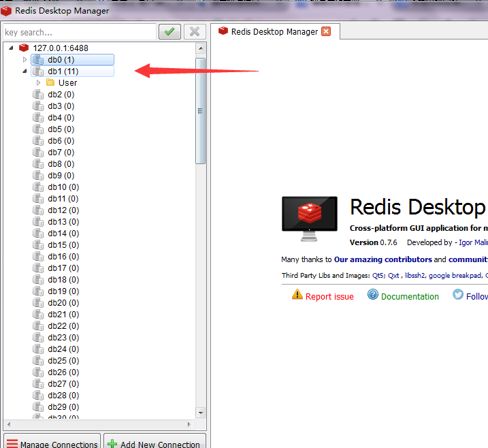The width and height of the screenshot is (488, 448).
Task: Expand the User folder
Action: click(38, 83)
